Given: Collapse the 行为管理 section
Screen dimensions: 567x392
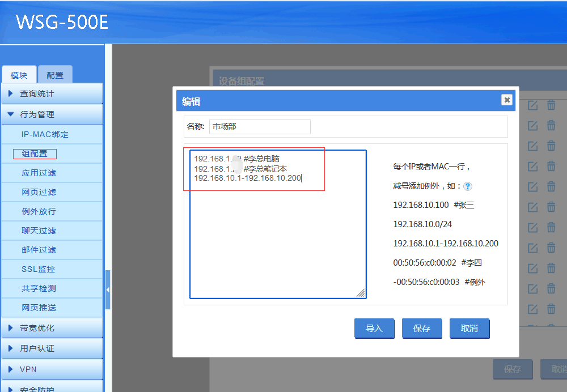Looking at the screenshot, I should pos(52,114).
